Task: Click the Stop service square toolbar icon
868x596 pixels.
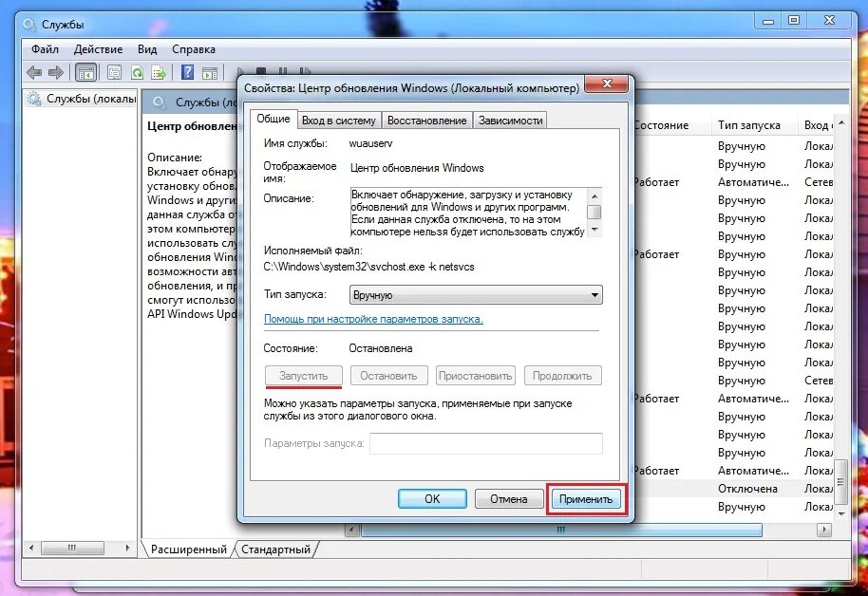Action: (261, 70)
